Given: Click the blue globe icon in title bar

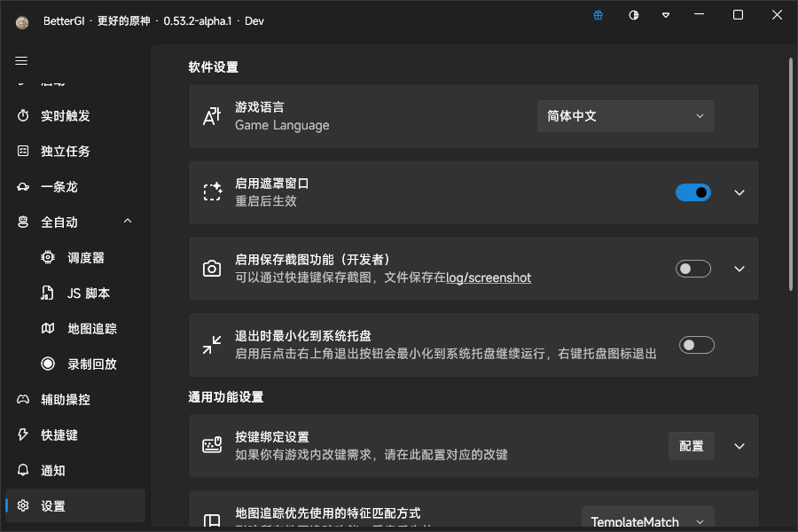Looking at the screenshot, I should (598, 15).
